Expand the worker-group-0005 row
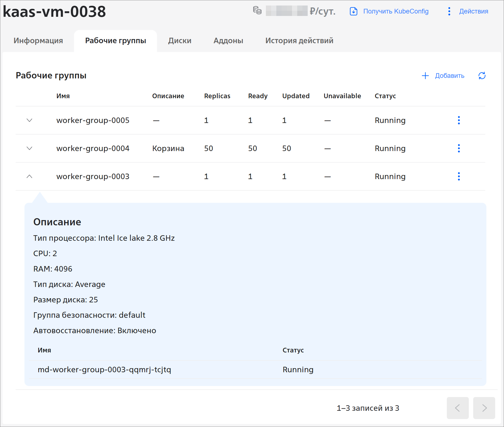The height and width of the screenshot is (427, 504). tap(29, 120)
